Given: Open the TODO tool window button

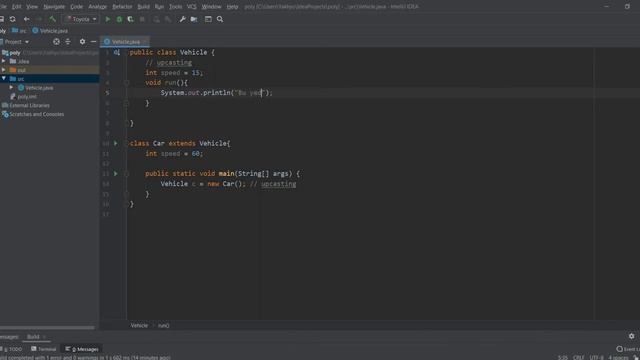Looking at the screenshot, I should click(x=12, y=349).
